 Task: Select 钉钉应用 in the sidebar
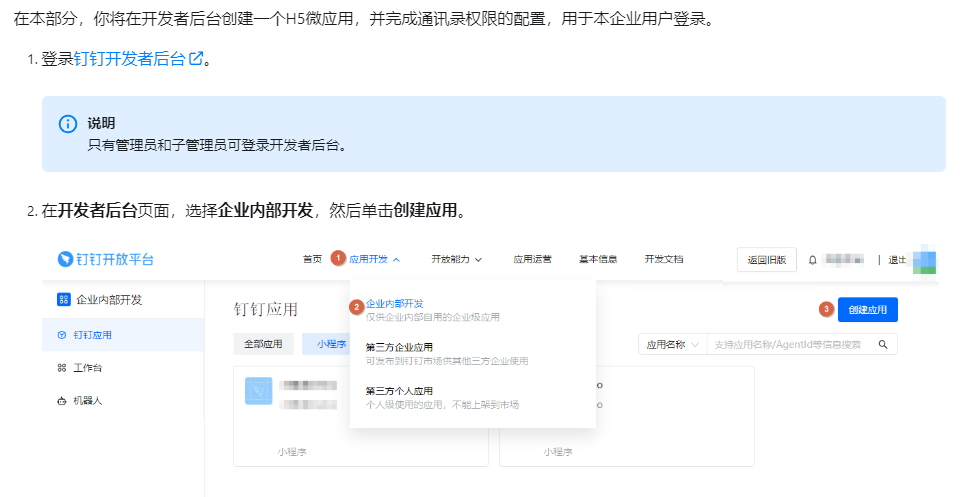tap(123, 335)
